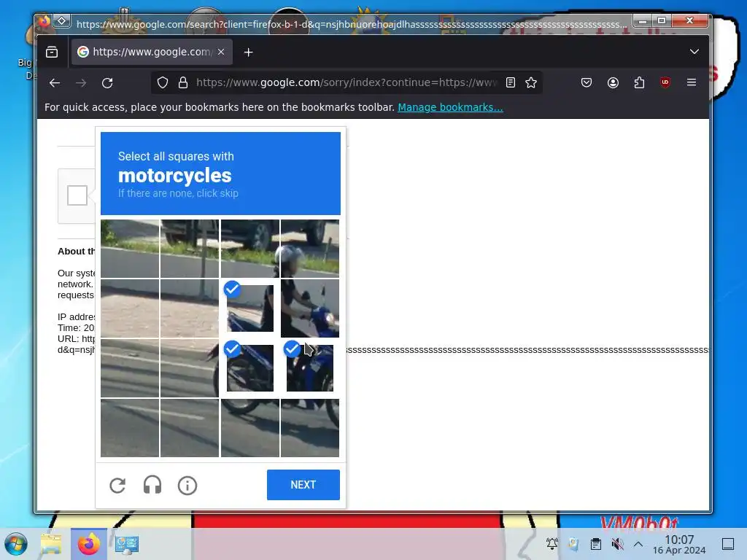747x560 pixels.
Task: Select the top-left tile with green bush
Action: [130, 249]
